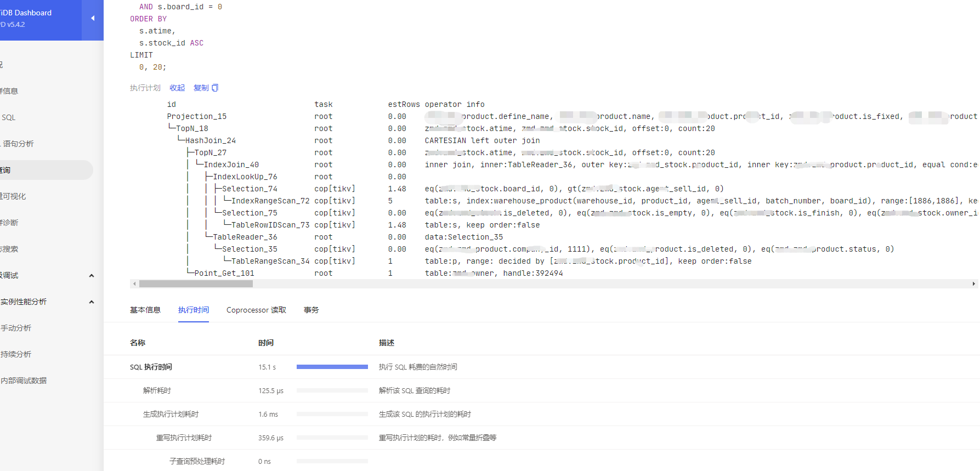Collapse the 调试 sidebar group chevron
Image resolution: width=980 pixels, height=471 pixels.
tap(92, 276)
